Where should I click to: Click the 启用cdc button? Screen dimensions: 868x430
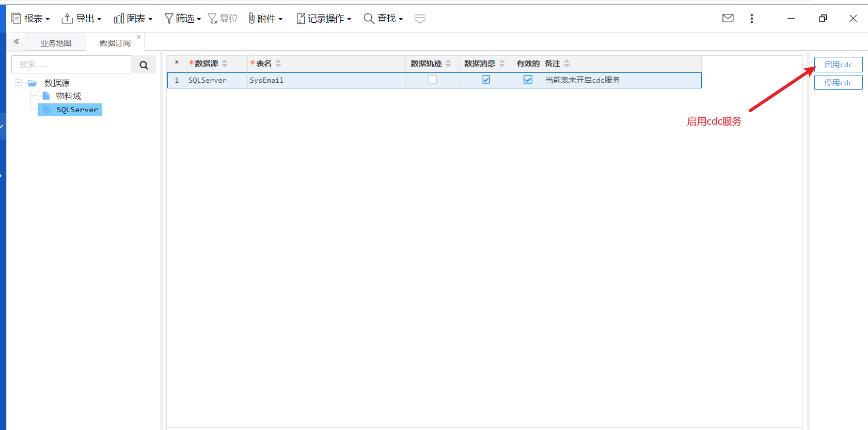[838, 65]
